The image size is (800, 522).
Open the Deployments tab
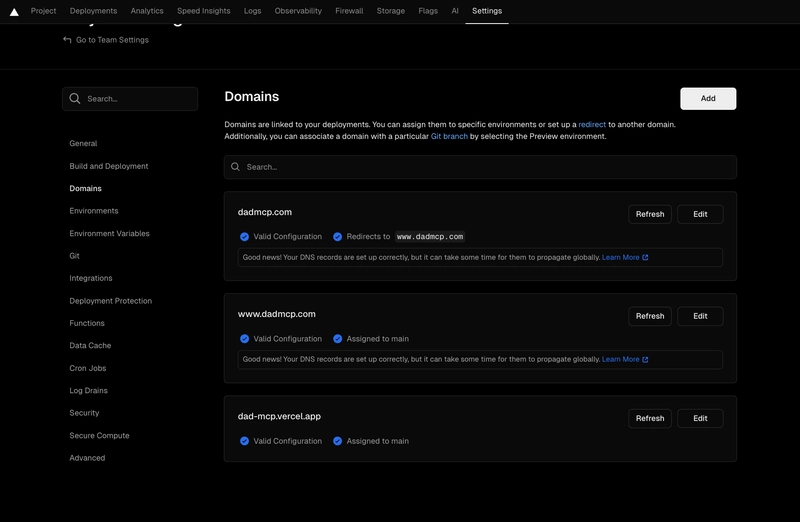[x=93, y=11]
